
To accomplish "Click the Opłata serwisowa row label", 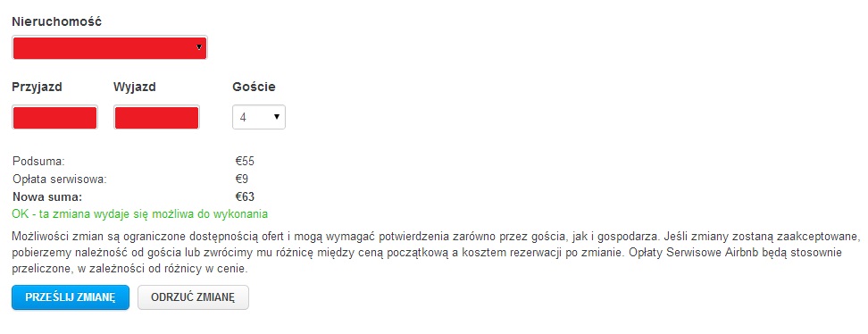I will [59, 180].
